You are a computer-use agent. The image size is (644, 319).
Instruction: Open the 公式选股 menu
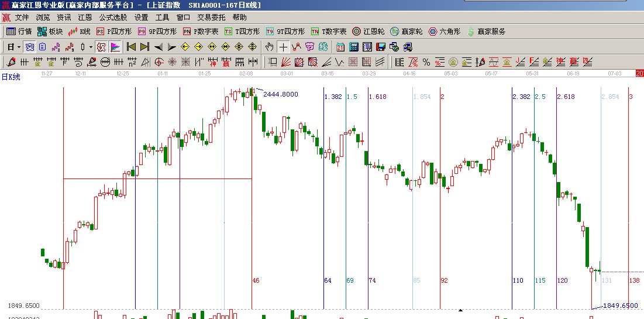point(113,18)
